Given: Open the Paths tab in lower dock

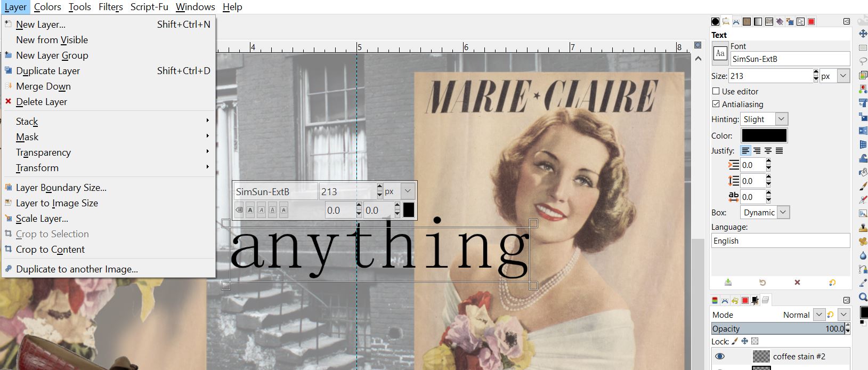Looking at the screenshot, I should coord(725,301).
